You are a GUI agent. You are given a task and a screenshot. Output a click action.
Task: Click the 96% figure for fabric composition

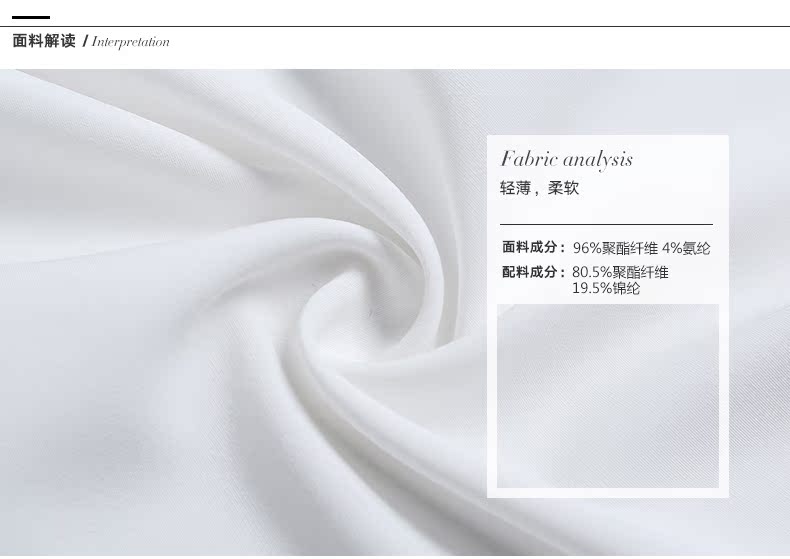pyautogui.click(x=587, y=248)
